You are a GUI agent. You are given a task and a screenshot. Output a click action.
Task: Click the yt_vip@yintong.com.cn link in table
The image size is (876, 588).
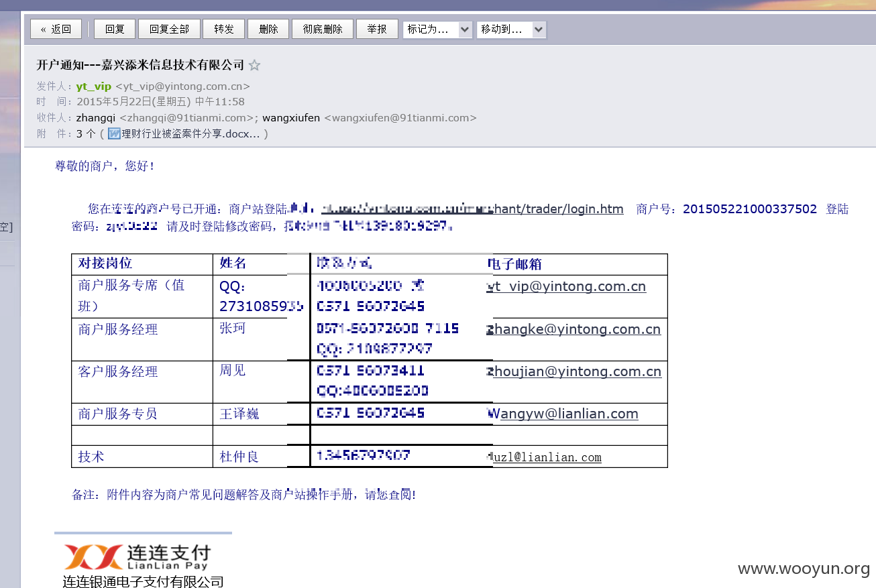(x=566, y=286)
